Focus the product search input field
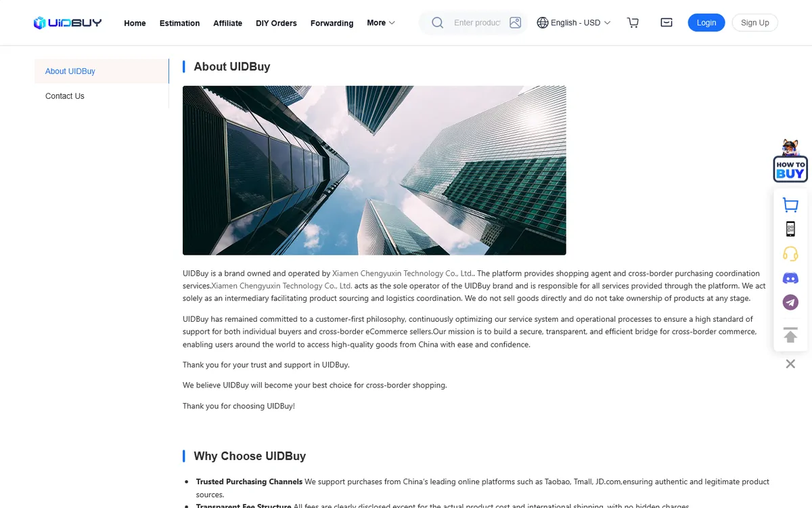812x508 pixels. click(x=478, y=22)
